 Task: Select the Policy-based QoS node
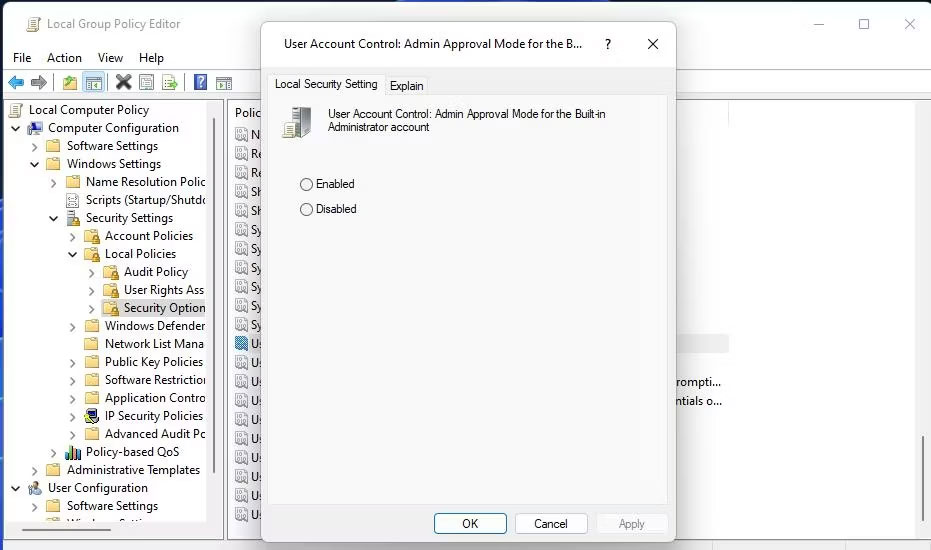(132, 452)
